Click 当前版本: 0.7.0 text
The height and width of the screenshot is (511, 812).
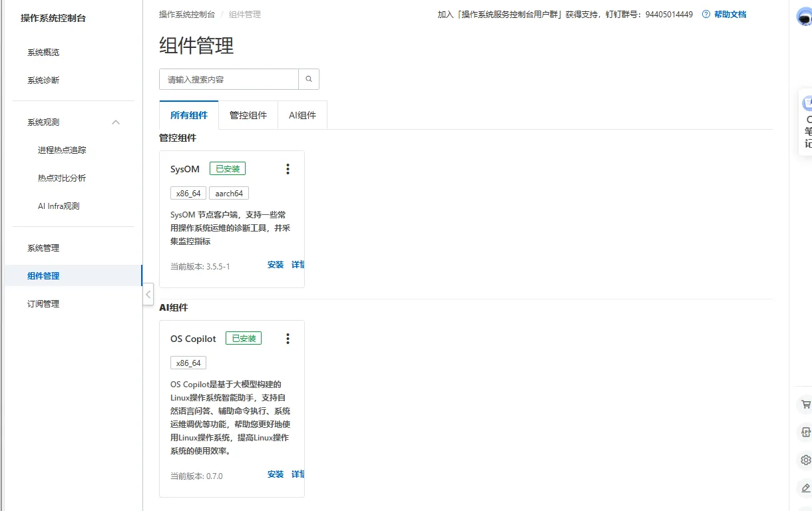[196, 476]
